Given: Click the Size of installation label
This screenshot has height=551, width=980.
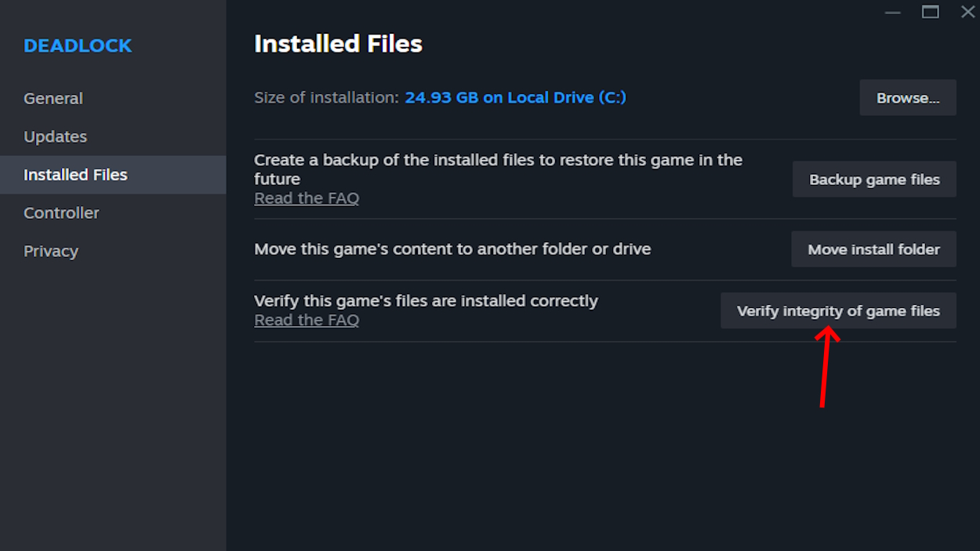Looking at the screenshot, I should [x=326, y=98].
